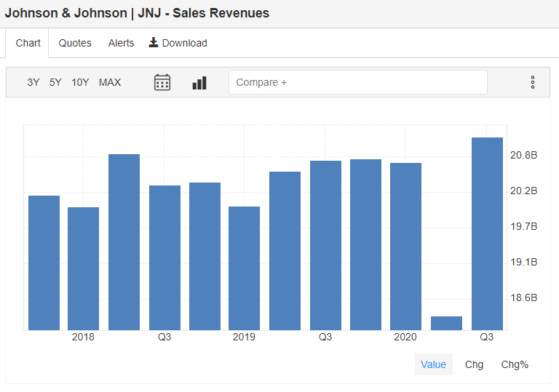Select the 3Y time range
The height and width of the screenshot is (392, 559).
pyautogui.click(x=33, y=82)
